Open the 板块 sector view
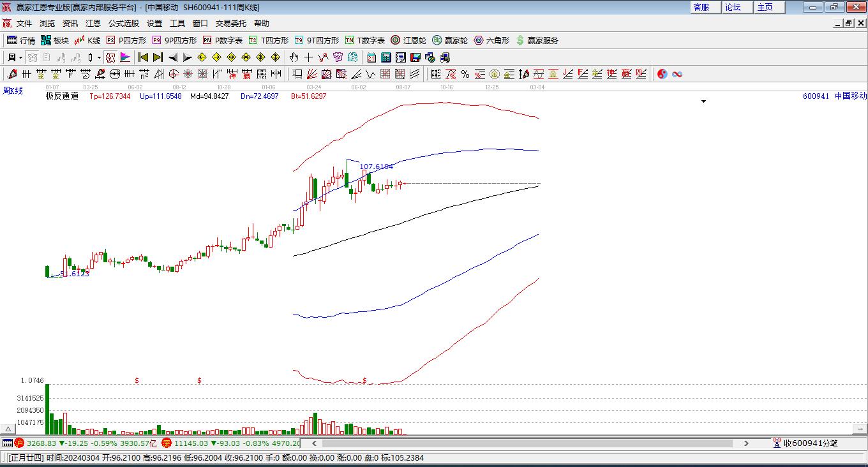Screen dimensions: 868x467 click(55, 40)
